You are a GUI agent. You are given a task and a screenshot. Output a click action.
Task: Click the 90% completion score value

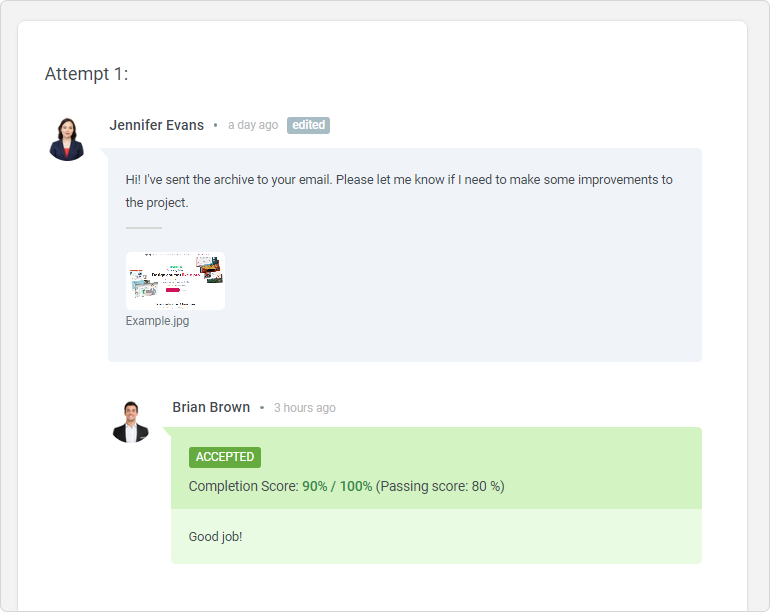point(315,486)
